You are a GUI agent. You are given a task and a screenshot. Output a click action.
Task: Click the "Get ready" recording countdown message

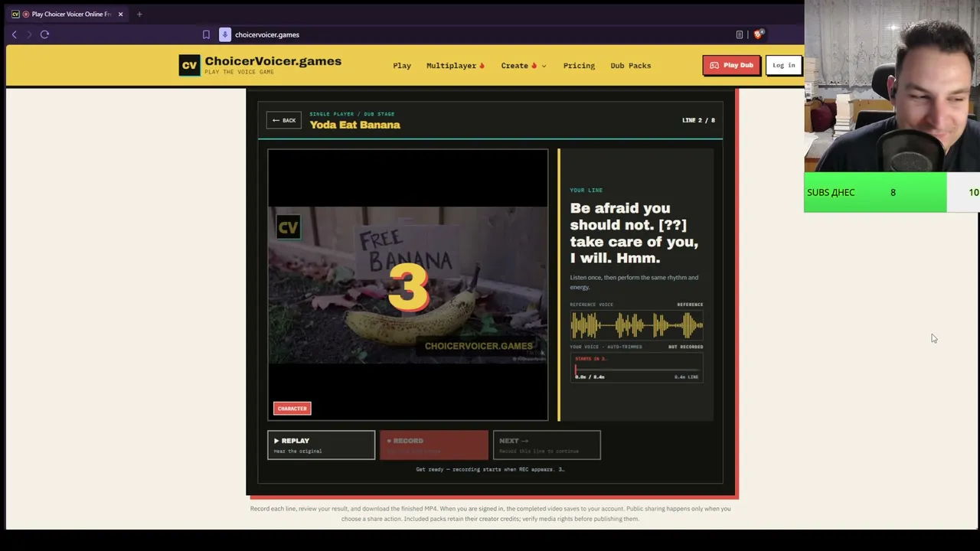coord(490,469)
